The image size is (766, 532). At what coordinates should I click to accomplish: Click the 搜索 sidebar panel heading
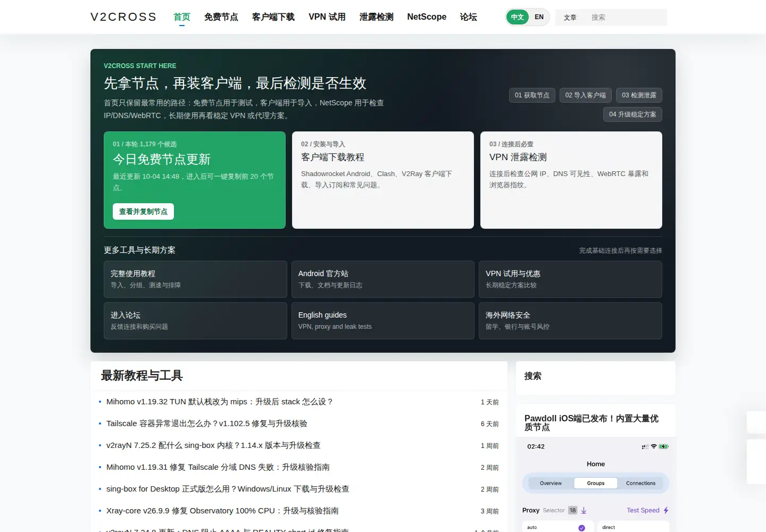[x=532, y=376]
